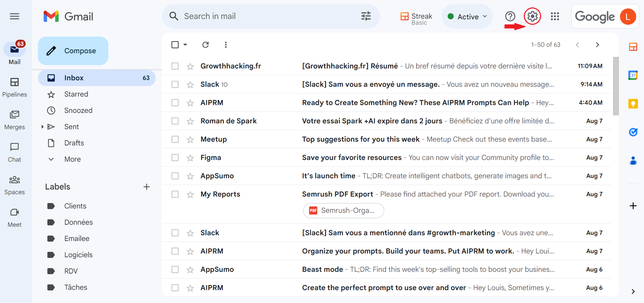
Task: Open the Google account avatar L
Action: tap(628, 17)
